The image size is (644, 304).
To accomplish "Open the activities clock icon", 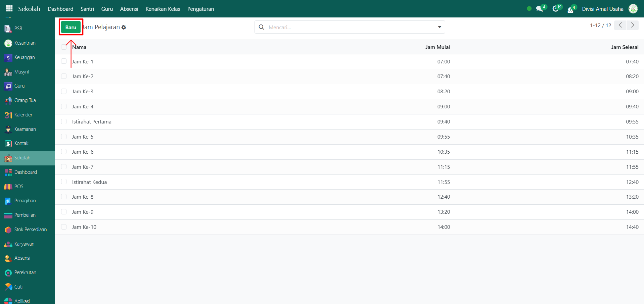I will [556, 9].
